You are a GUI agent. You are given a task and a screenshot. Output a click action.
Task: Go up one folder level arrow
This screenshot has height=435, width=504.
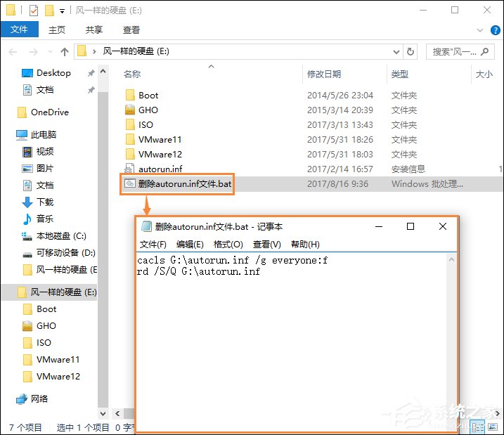[x=64, y=52]
